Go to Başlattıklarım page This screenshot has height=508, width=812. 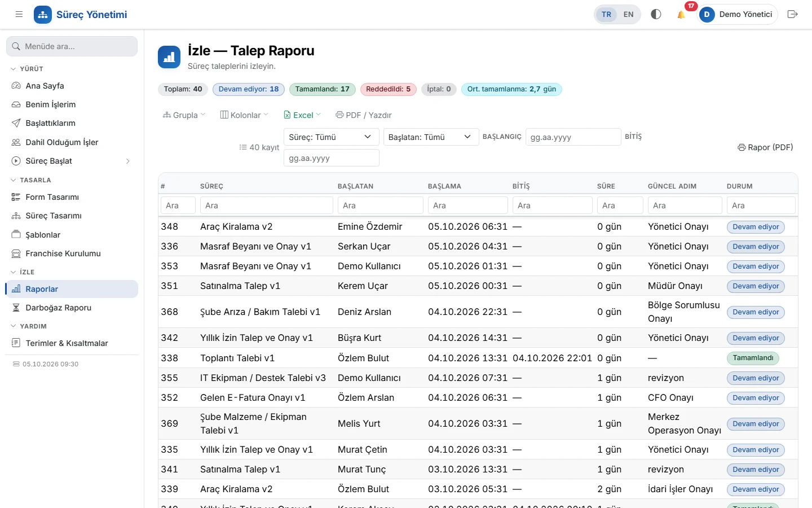(x=72, y=123)
